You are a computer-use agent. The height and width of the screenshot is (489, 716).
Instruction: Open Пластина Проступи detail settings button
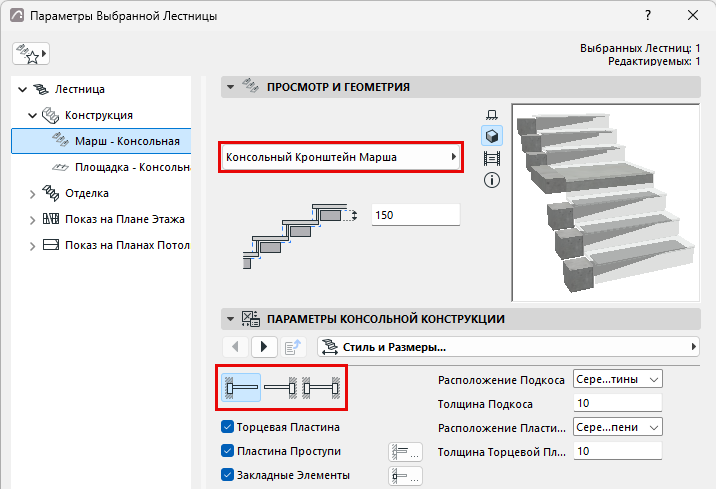[x=405, y=452]
